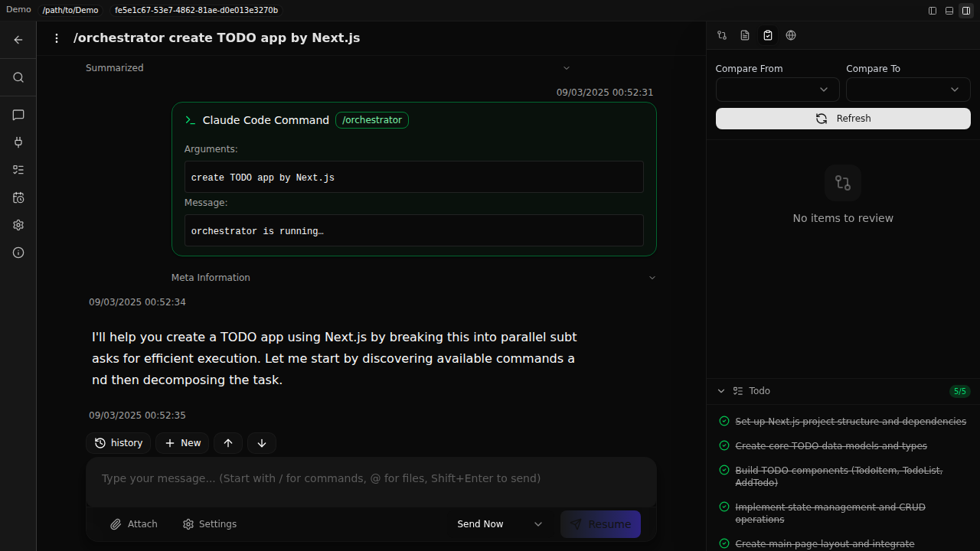
Task: Collapse the Todo section
Action: pos(721,391)
